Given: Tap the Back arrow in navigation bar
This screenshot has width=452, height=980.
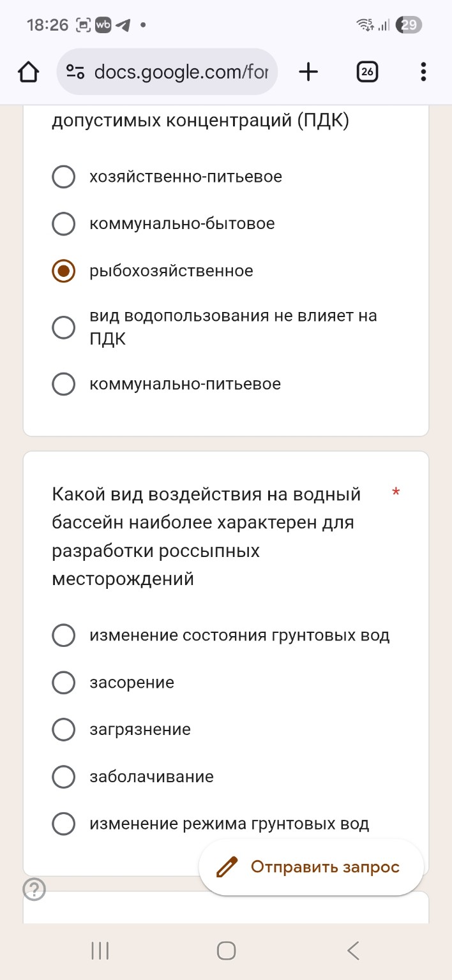Looking at the screenshot, I should [x=353, y=950].
